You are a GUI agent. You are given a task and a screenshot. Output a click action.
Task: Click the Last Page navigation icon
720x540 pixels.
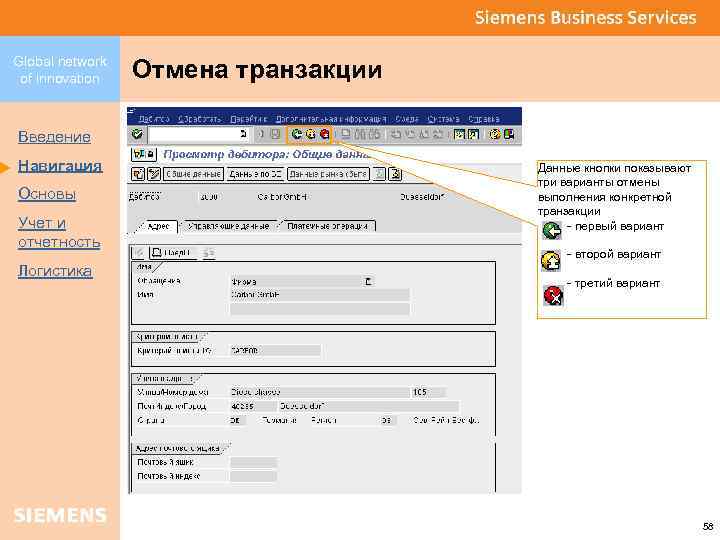(x=438, y=135)
